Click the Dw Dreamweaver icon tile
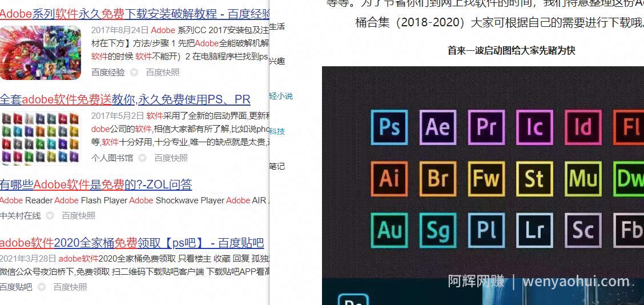Viewport: 644px width, 305px height. 629,178
